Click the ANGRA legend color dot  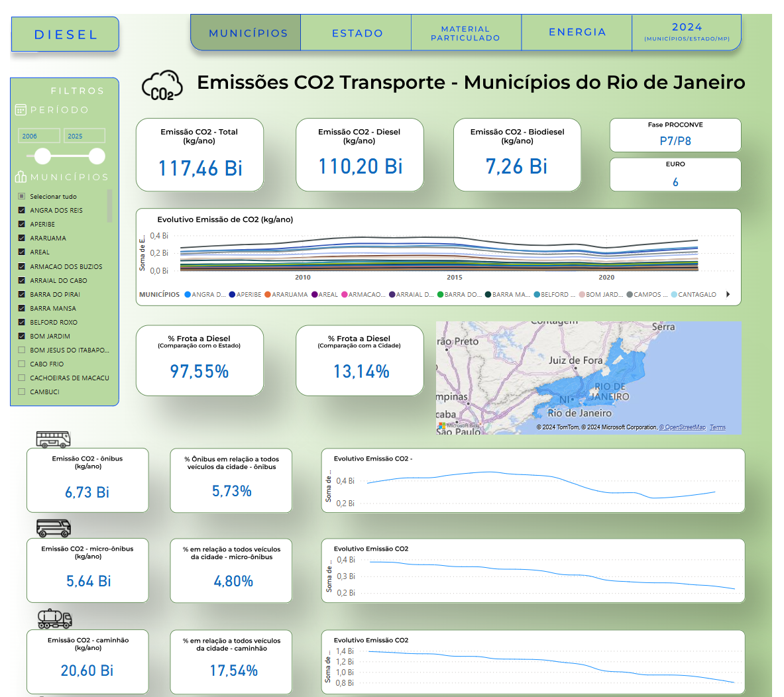(188, 295)
